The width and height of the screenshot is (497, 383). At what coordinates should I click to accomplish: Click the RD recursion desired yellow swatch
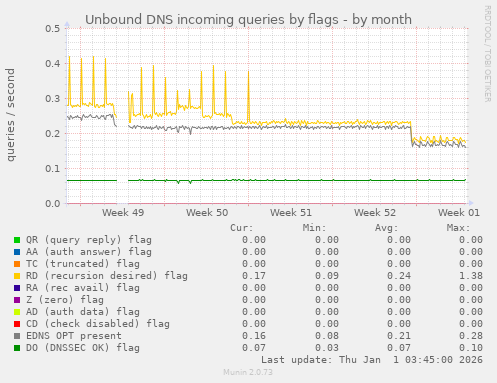(17, 276)
